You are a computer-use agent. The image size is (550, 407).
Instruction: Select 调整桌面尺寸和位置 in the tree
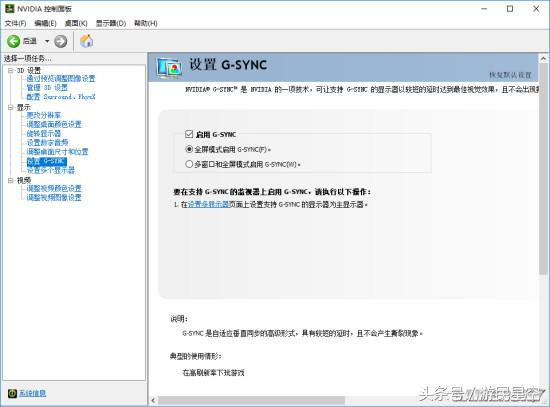click(x=57, y=152)
